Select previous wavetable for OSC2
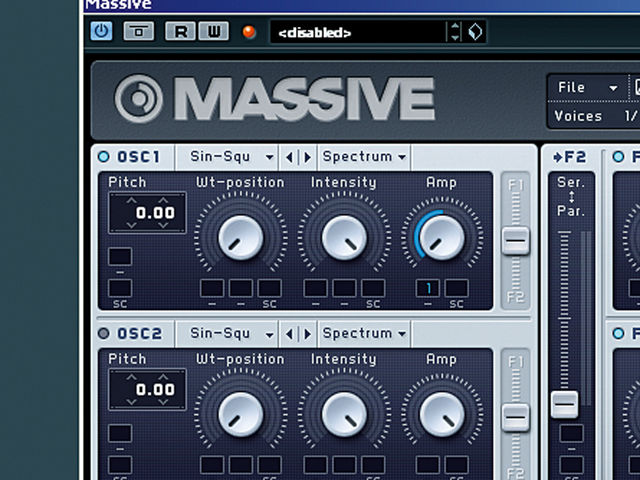 (x=289, y=334)
